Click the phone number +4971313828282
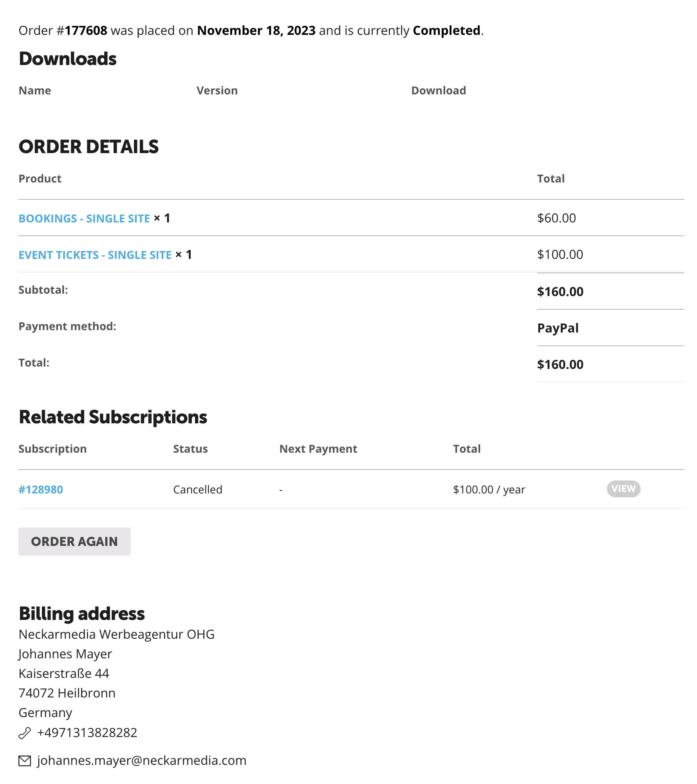 pos(87,733)
